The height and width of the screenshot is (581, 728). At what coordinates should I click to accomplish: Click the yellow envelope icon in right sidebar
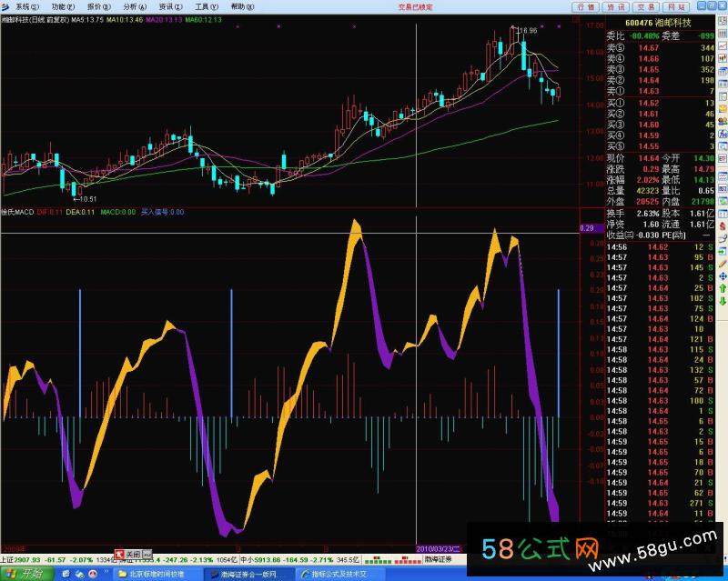pyautogui.click(x=723, y=109)
